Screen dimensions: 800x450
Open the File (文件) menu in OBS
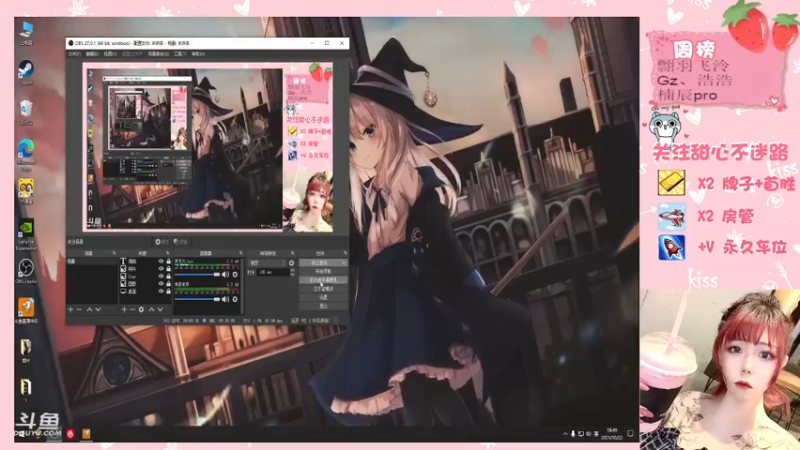[74, 54]
